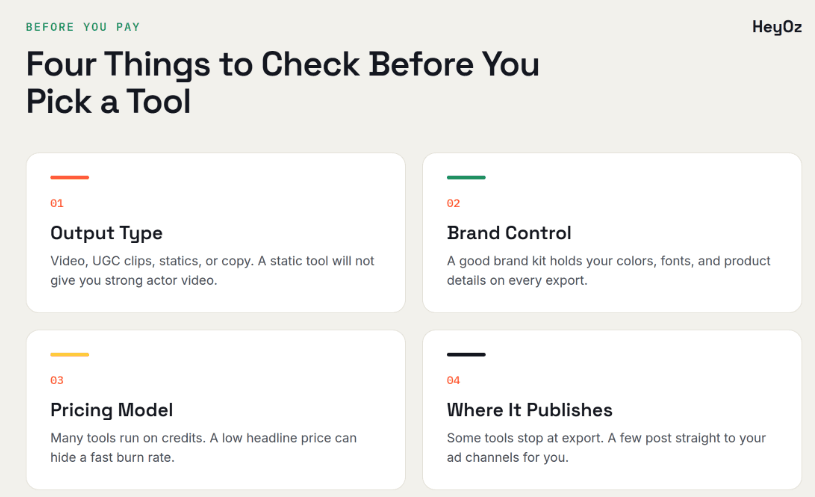Screen dimensions: 815x497
Task: Select the yellow accent bar on card 03
Action: click(x=70, y=355)
